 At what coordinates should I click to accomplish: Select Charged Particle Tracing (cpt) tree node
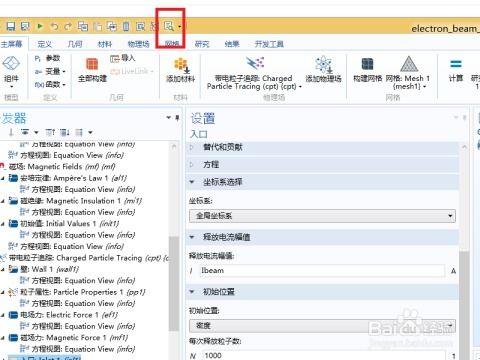pyautogui.click(x=88, y=258)
